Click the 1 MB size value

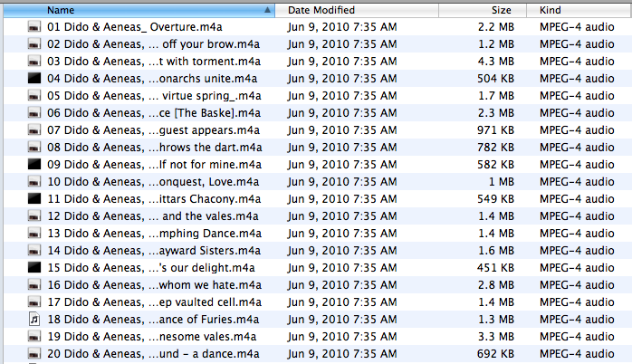(x=502, y=181)
